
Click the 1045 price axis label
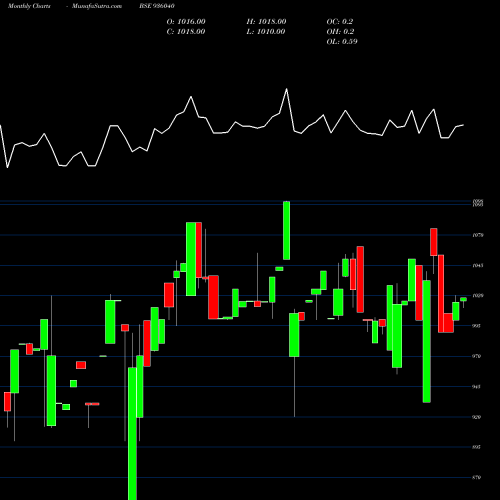[478, 266]
